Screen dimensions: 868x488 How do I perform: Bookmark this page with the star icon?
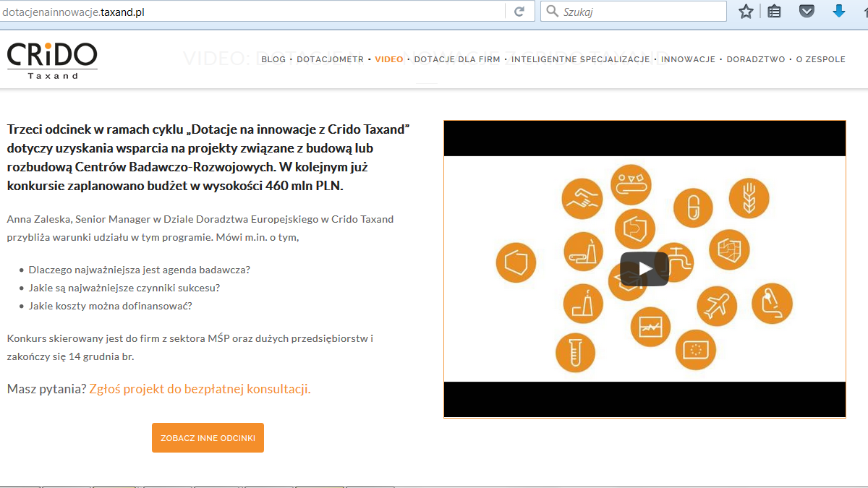point(746,12)
